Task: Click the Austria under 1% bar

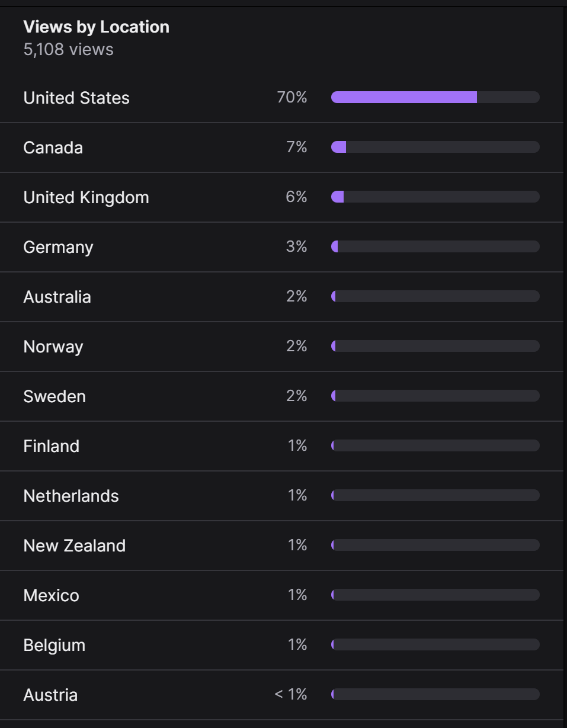Action: pos(435,694)
